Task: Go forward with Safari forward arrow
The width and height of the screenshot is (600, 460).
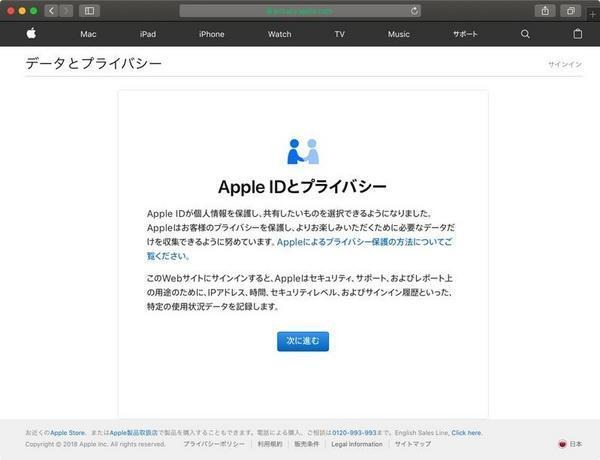Action: point(66,11)
